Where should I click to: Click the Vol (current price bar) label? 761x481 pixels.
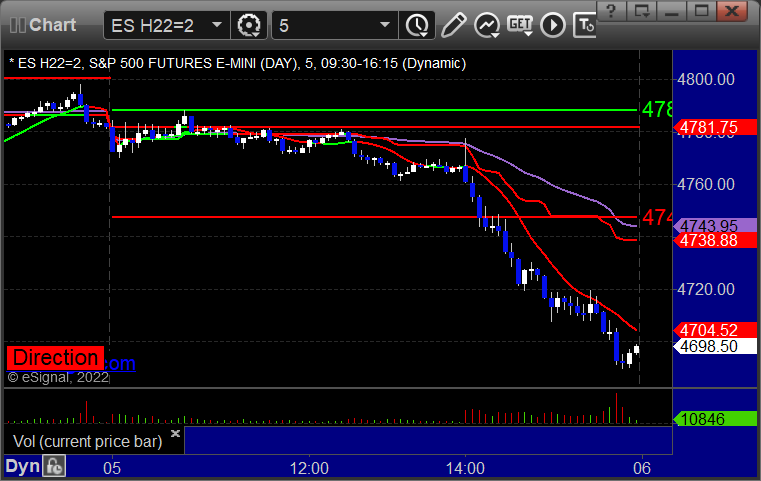[87, 441]
